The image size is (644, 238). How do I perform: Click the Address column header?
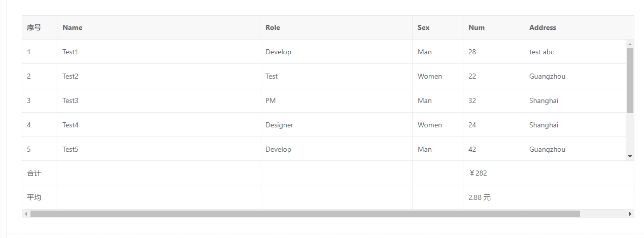pos(543,28)
